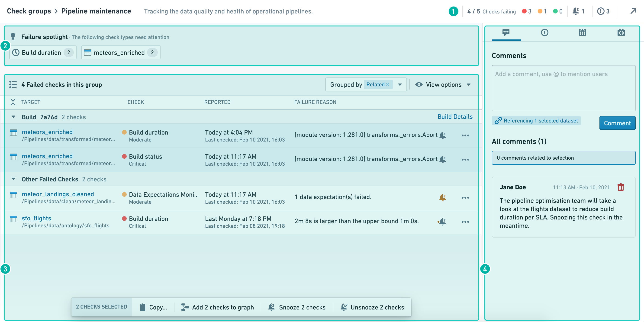
Task: Toggle meteors_enriched filter in Failure spotlight
Action: click(120, 52)
